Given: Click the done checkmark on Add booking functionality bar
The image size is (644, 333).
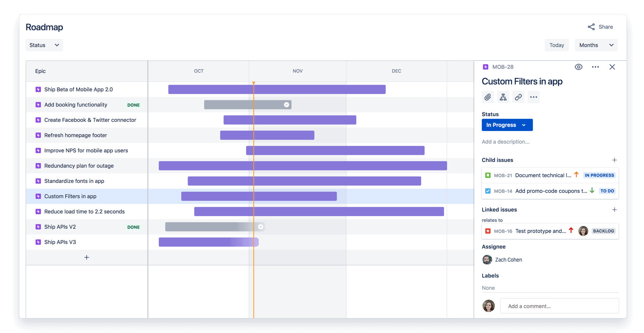Looking at the screenshot, I should tap(287, 104).
